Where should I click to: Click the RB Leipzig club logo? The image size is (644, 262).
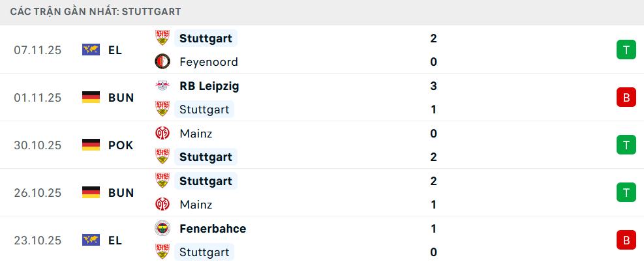point(162,86)
